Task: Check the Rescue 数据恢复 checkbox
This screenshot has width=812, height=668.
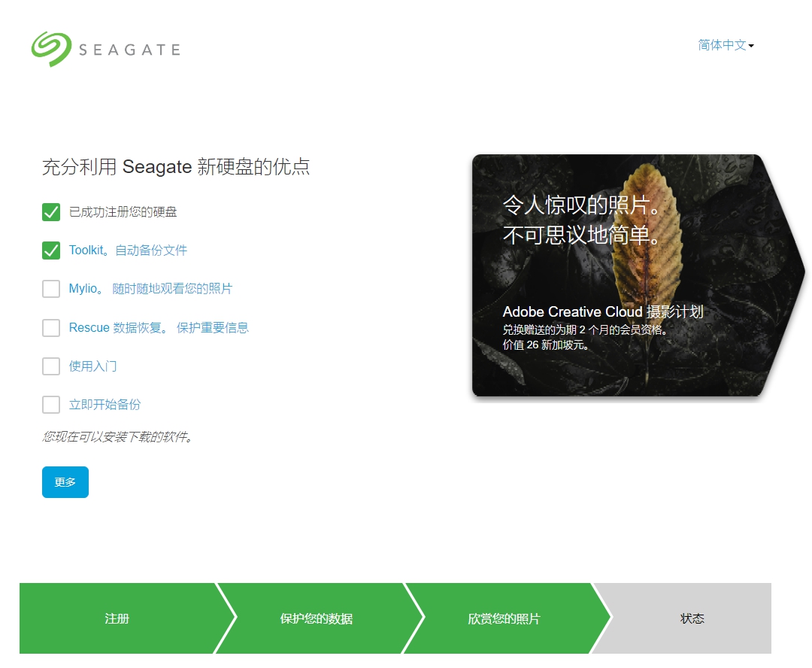Action: coord(51,327)
